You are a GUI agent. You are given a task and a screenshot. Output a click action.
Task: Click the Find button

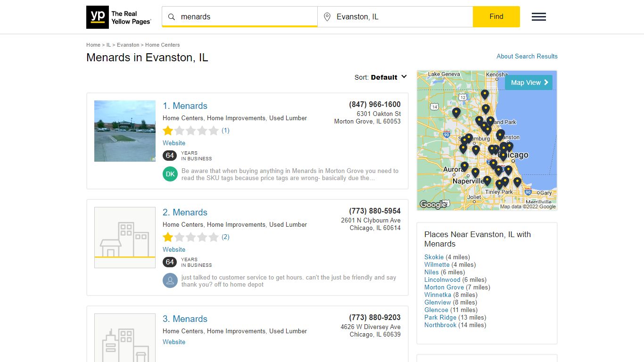pos(496,16)
